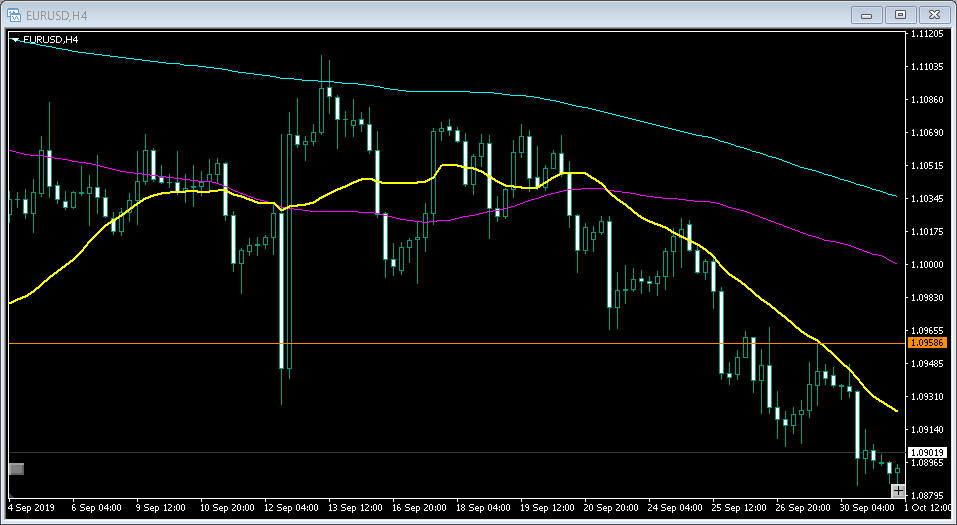Click the 30 Sep 04:00 time label
Viewport: 957px width, 525px height.
pyautogui.click(x=867, y=507)
